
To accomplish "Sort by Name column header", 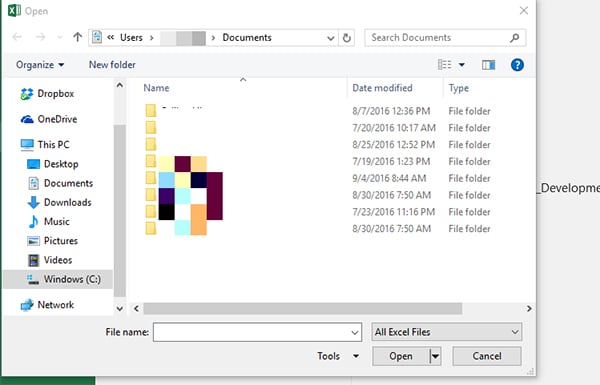I will (x=156, y=88).
